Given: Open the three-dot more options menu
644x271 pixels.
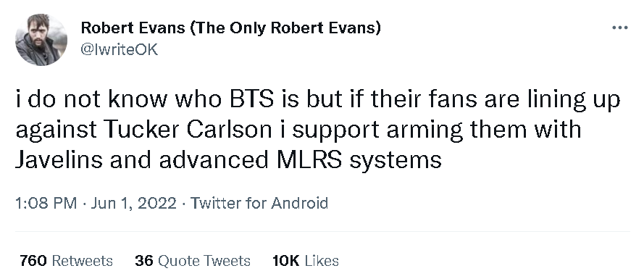Looking at the screenshot, I should point(620,28).
